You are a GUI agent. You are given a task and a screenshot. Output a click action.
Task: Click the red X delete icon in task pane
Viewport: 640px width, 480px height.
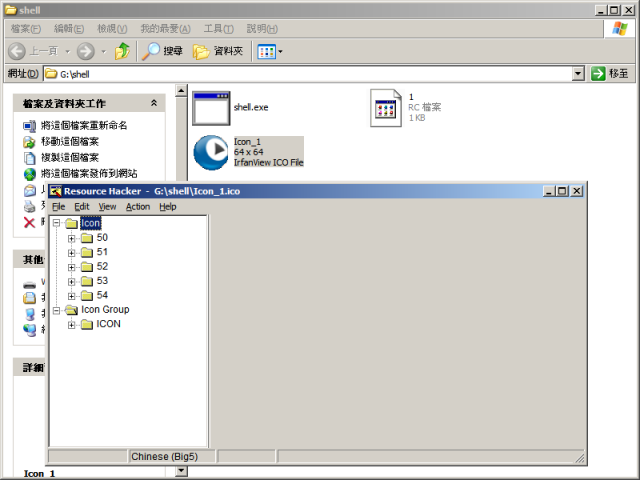pos(29,222)
